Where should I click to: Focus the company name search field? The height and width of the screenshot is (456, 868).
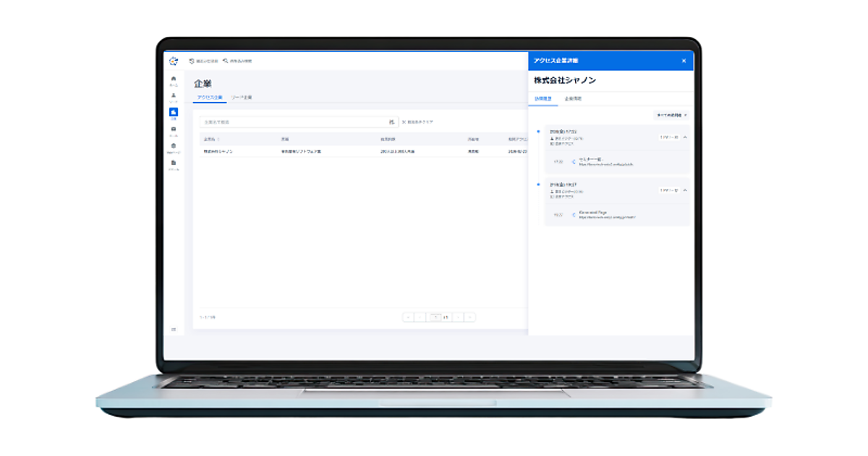pos(293,122)
